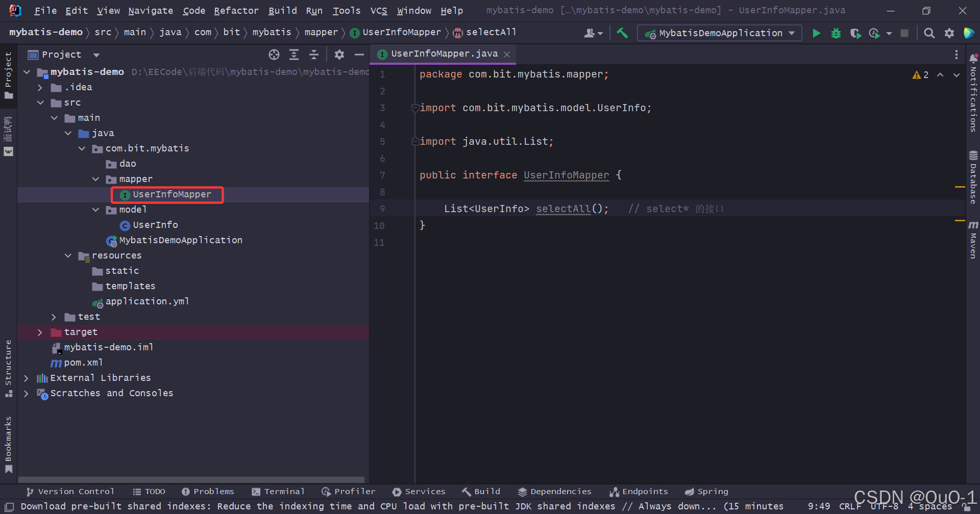Open Notifications tool window

973,93
